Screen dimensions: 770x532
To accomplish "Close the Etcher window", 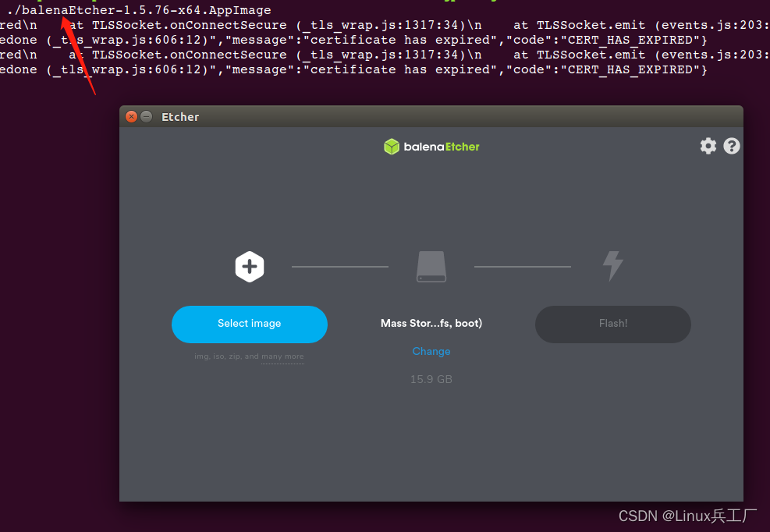I will point(131,116).
